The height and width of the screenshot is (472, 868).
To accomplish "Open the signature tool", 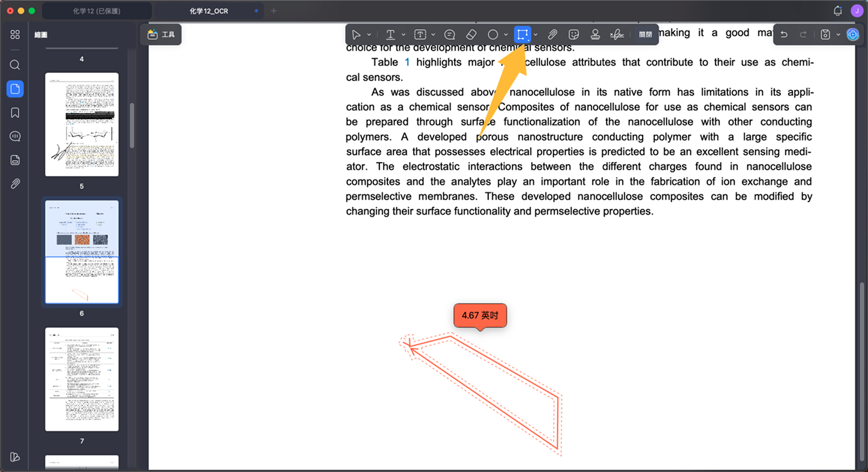I will (617, 34).
